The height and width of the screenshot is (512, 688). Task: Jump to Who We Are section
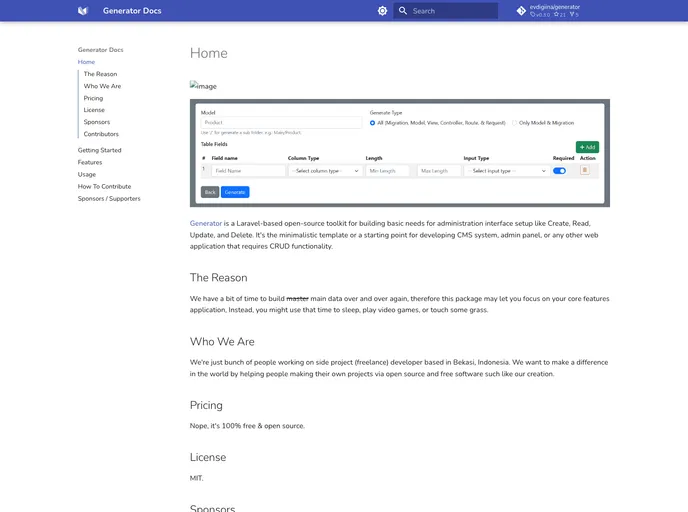[x=102, y=86]
